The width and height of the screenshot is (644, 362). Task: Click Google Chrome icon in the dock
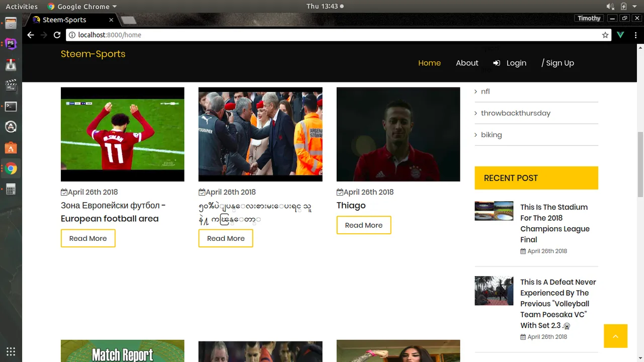[11, 169]
